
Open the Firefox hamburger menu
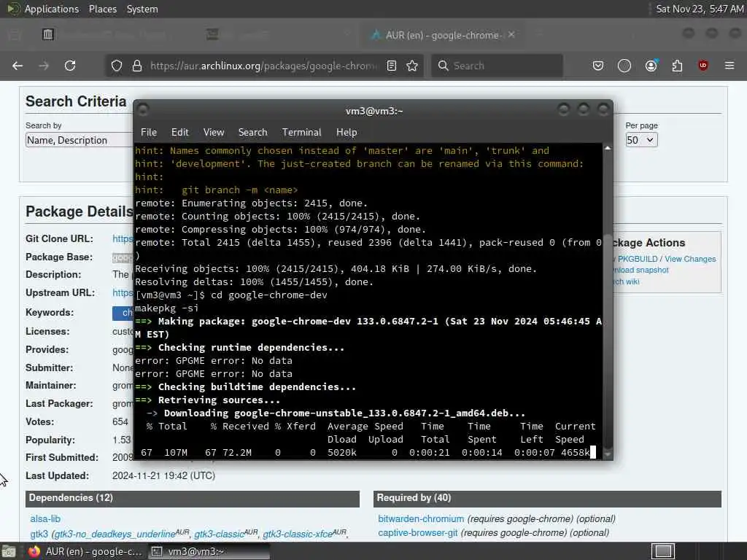(x=729, y=66)
